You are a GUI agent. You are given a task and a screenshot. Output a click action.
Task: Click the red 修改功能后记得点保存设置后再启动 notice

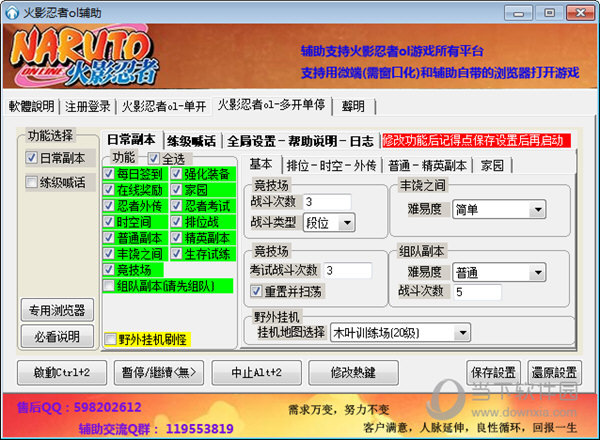[x=476, y=141]
